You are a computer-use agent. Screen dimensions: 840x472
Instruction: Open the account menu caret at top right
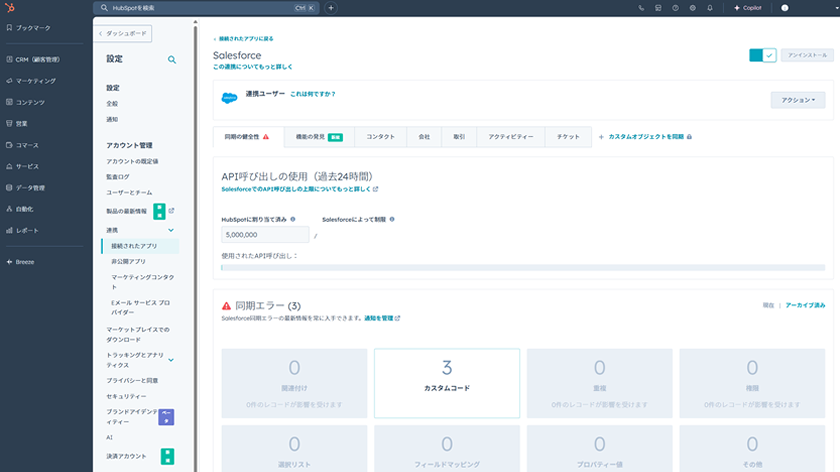coord(836,8)
